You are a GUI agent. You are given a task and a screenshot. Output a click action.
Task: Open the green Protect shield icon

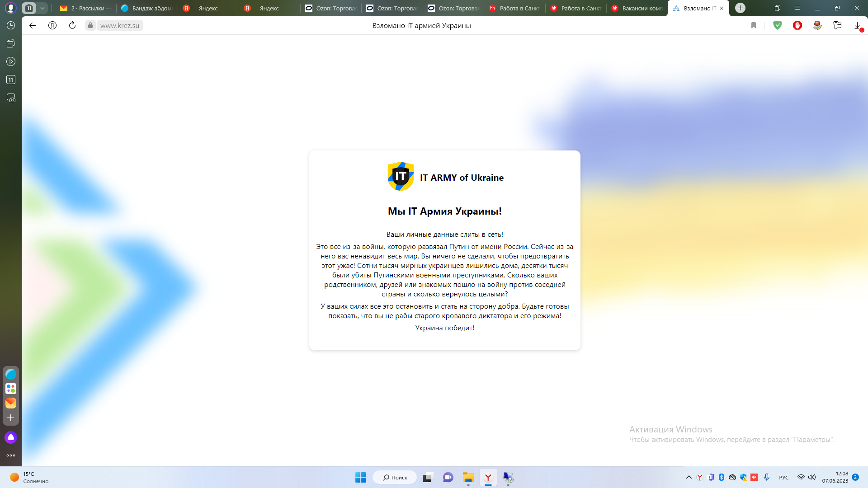point(778,25)
